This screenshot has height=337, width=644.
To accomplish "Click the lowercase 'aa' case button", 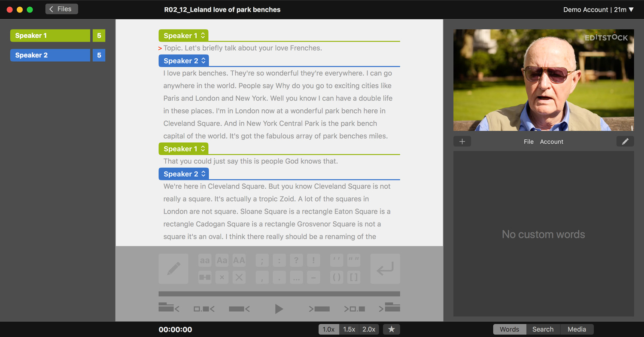I will pyautogui.click(x=205, y=260).
